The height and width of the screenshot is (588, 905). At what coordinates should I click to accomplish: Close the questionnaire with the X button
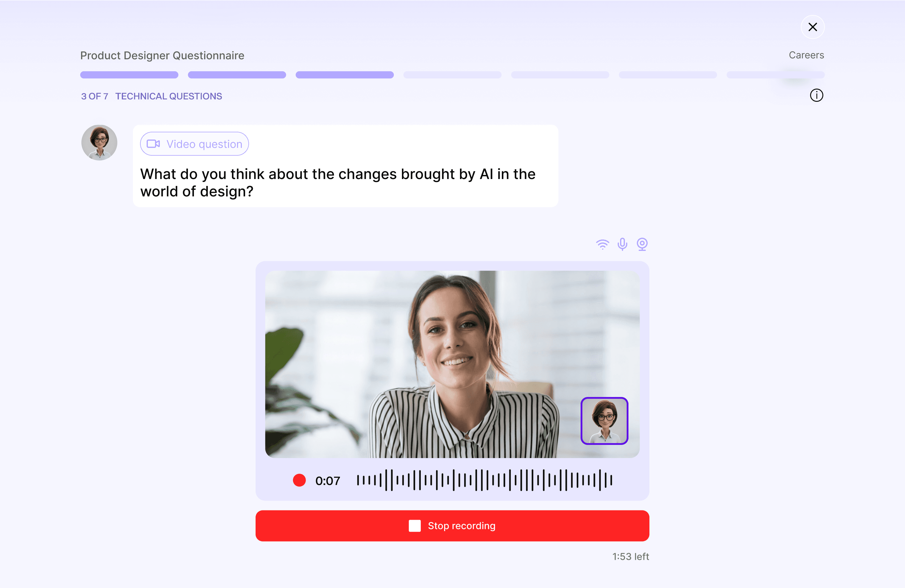813,27
